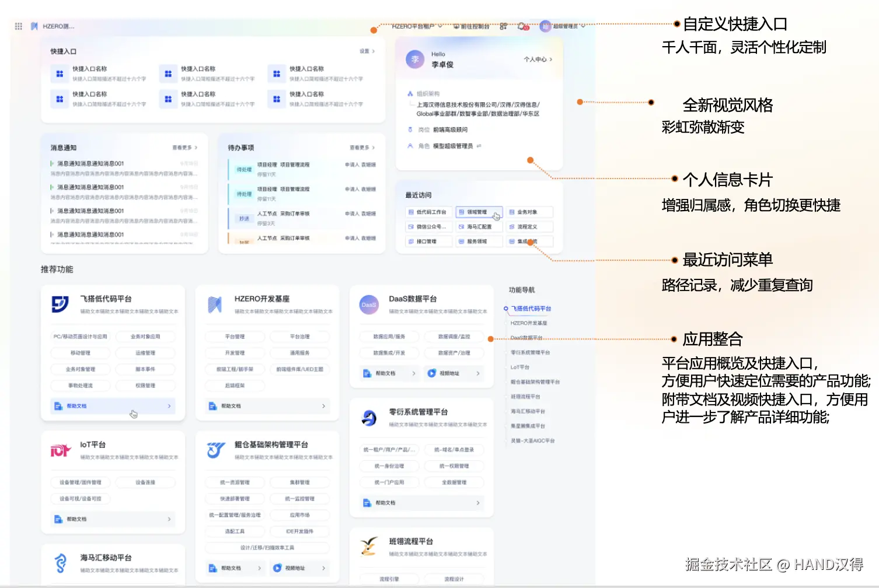Click the 零衍系统管理平台 logo icon
Viewport: 879px width, 588px height.
[369, 418]
